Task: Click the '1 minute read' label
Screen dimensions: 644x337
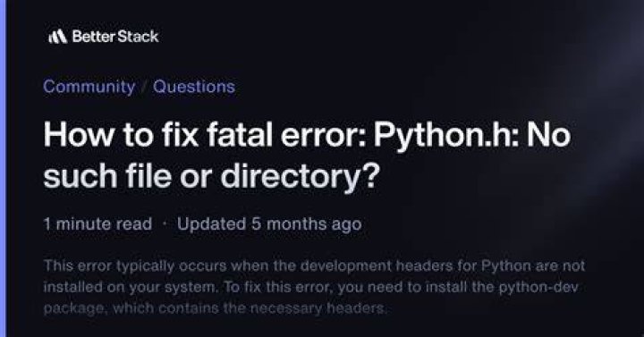Action: pyautogui.click(x=97, y=224)
